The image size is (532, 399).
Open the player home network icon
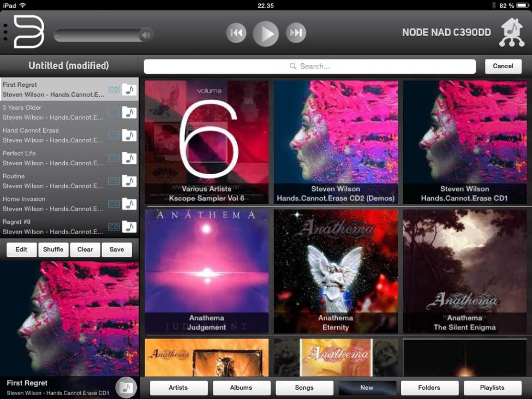tap(512, 33)
